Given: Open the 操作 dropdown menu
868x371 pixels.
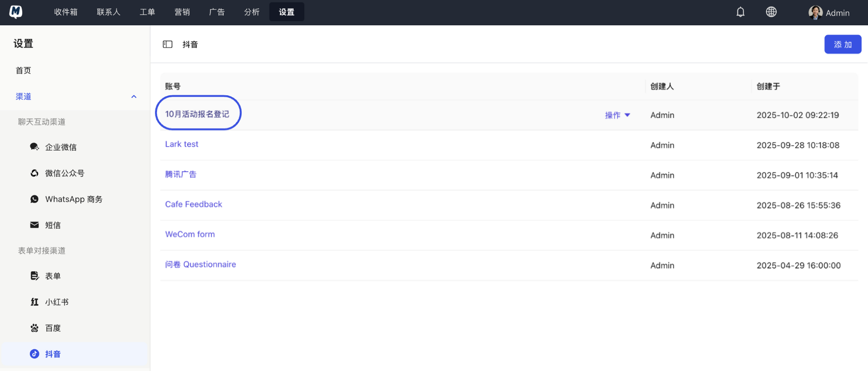Looking at the screenshot, I should click(617, 115).
